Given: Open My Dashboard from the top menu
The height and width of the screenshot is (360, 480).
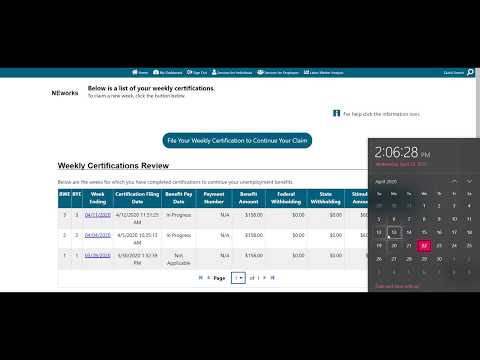Looking at the screenshot, I should point(168,72).
